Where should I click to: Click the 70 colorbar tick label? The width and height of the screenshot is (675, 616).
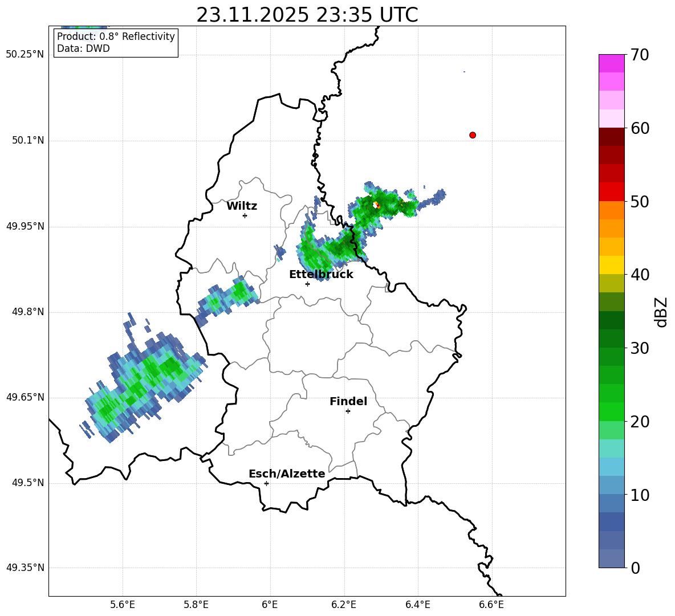tap(639, 55)
